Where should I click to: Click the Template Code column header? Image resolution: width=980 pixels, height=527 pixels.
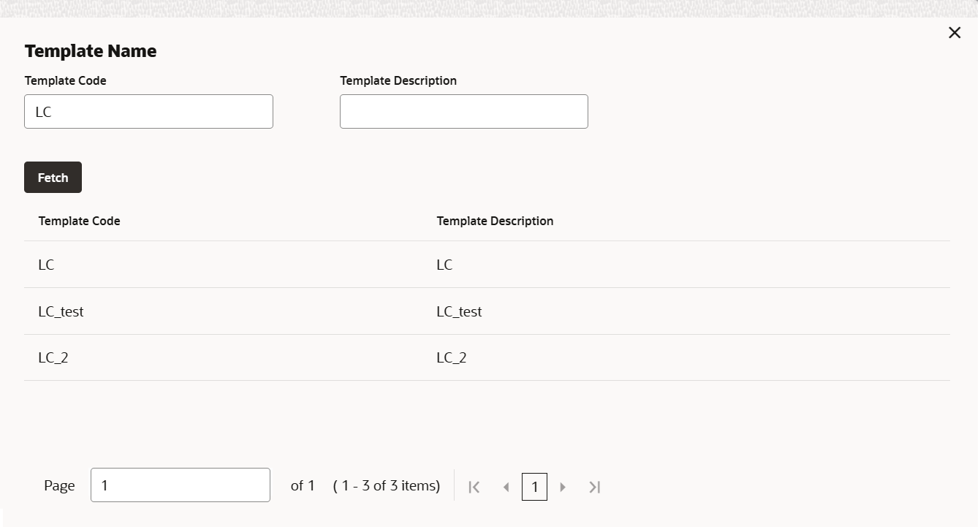(79, 221)
